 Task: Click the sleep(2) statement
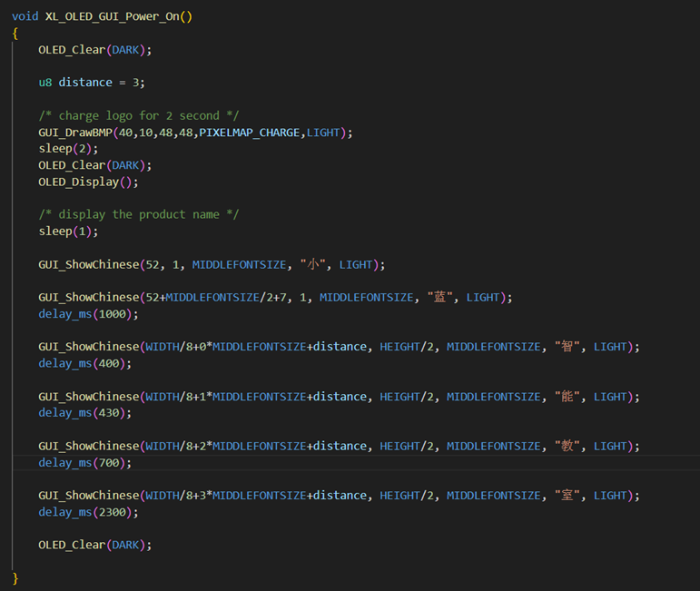68,149
